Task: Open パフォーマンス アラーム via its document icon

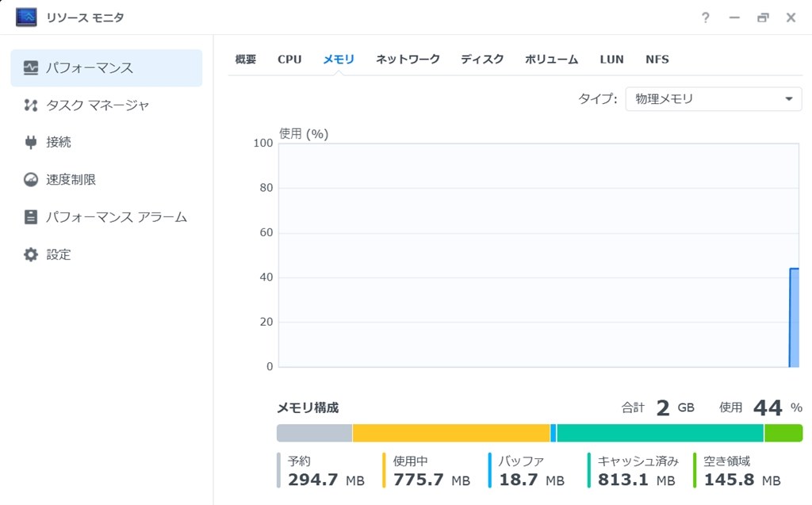Action: point(31,216)
